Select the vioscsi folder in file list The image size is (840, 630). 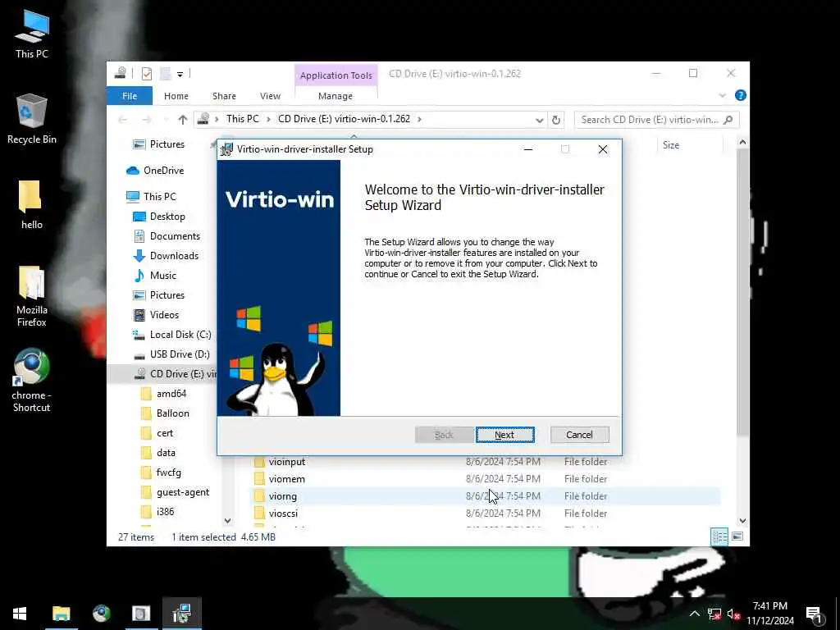(x=283, y=514)
